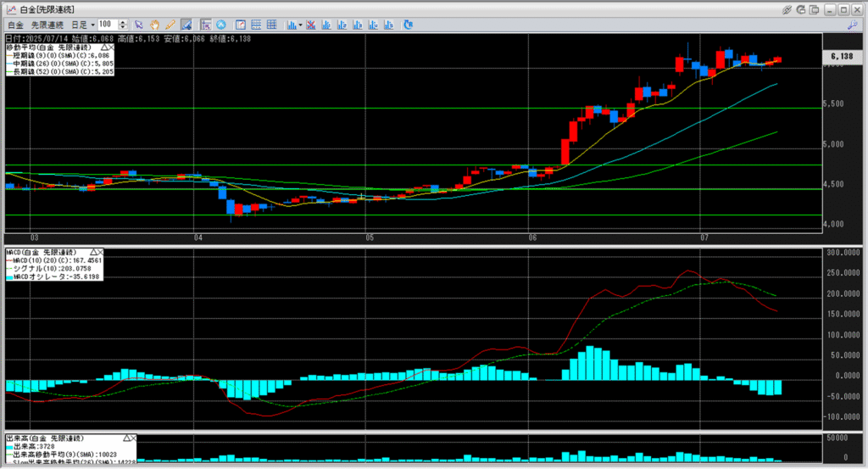The width and height of the screenshot is (868, 469).
Task: Click the remove indicator red-X chart icon
Action: (311, 25)
